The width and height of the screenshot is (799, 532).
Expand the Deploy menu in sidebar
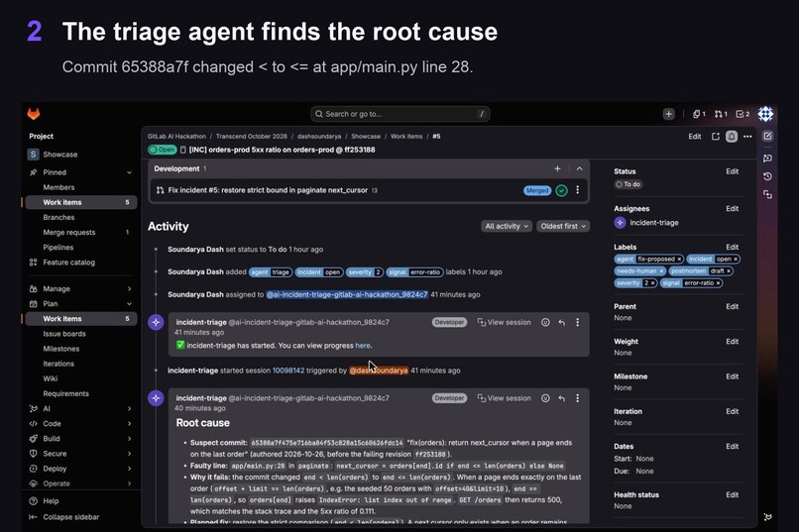(129, 469)
